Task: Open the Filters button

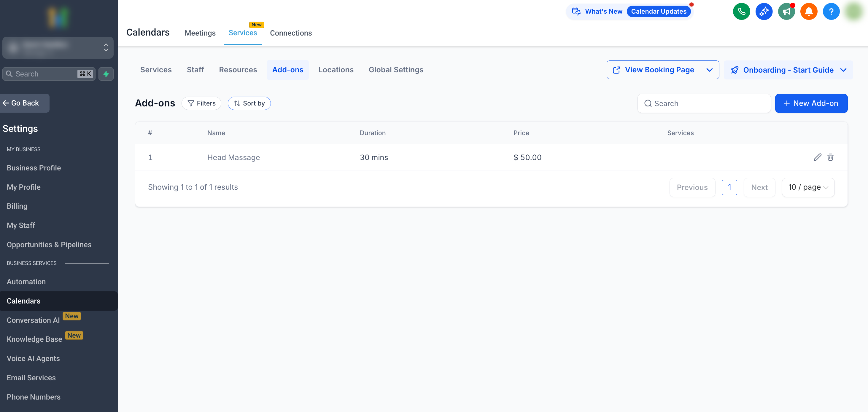Action: 201,103
